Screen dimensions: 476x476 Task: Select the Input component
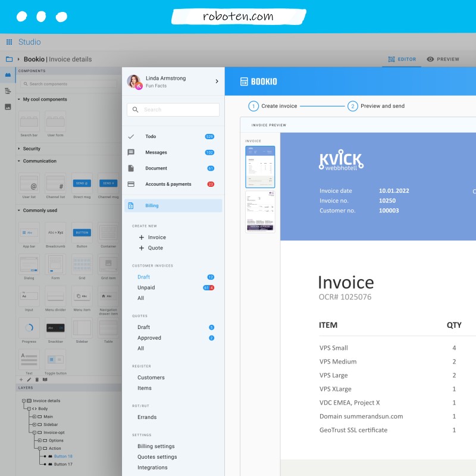[29, 299]
